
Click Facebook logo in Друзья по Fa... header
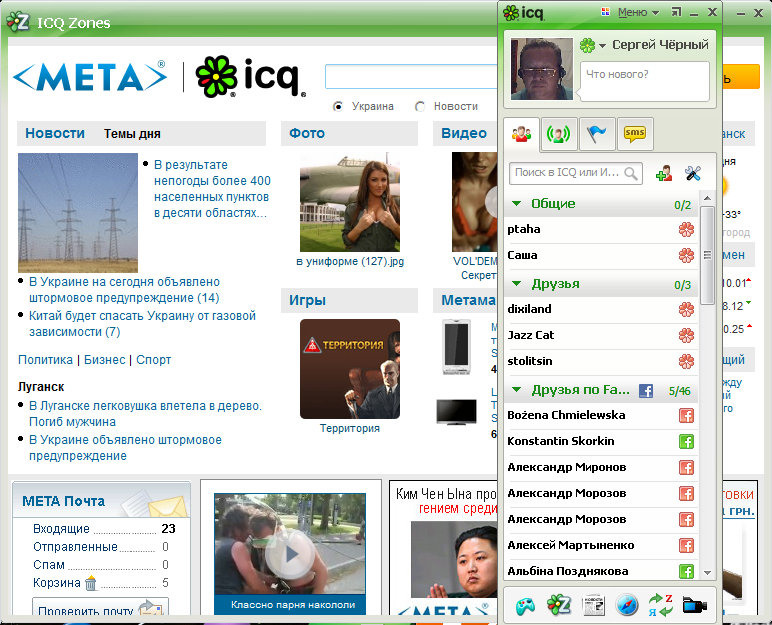click(646, 391)
